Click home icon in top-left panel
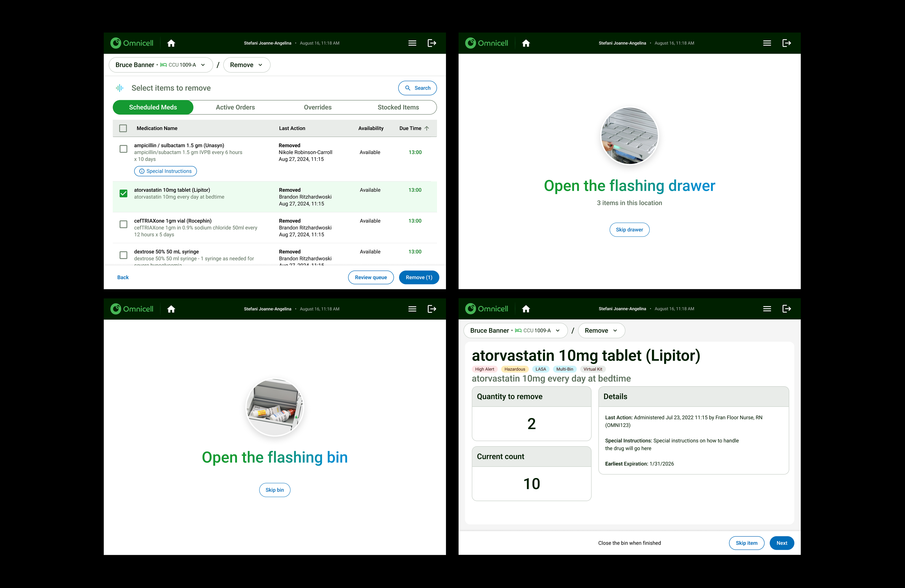The height and width of the screenshot is (588, 905). click(x=171, y=43)
